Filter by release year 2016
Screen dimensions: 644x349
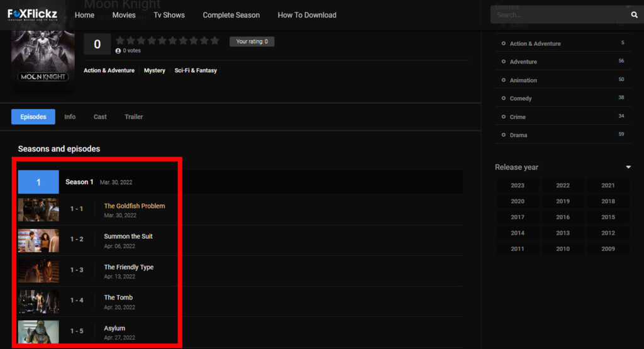pos(563,217)
